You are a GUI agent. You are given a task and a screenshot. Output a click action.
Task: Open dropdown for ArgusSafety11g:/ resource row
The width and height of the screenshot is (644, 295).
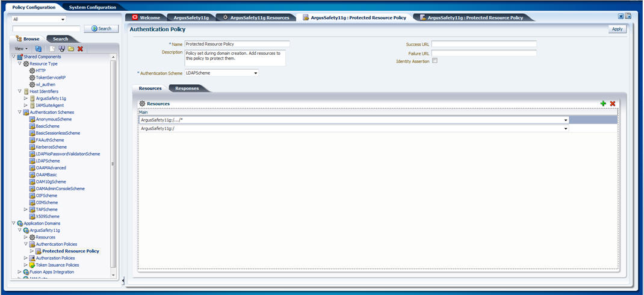click(x=566, y=129)
